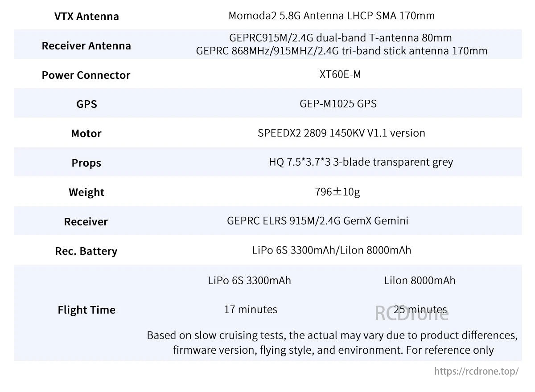Click the tri-band stick antenna 170mm line
Image resolution: width=535 pixels, height=392 pixels.
(x=342, y=51)
